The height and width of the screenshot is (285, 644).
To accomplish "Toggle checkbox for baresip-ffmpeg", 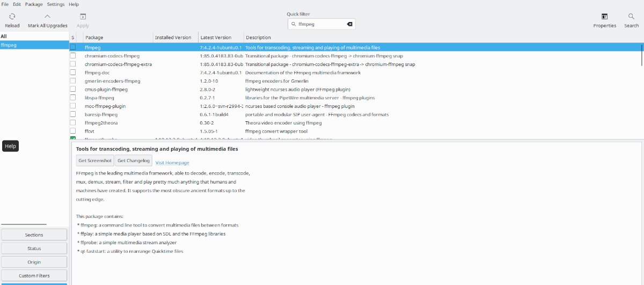I will 73,114.
